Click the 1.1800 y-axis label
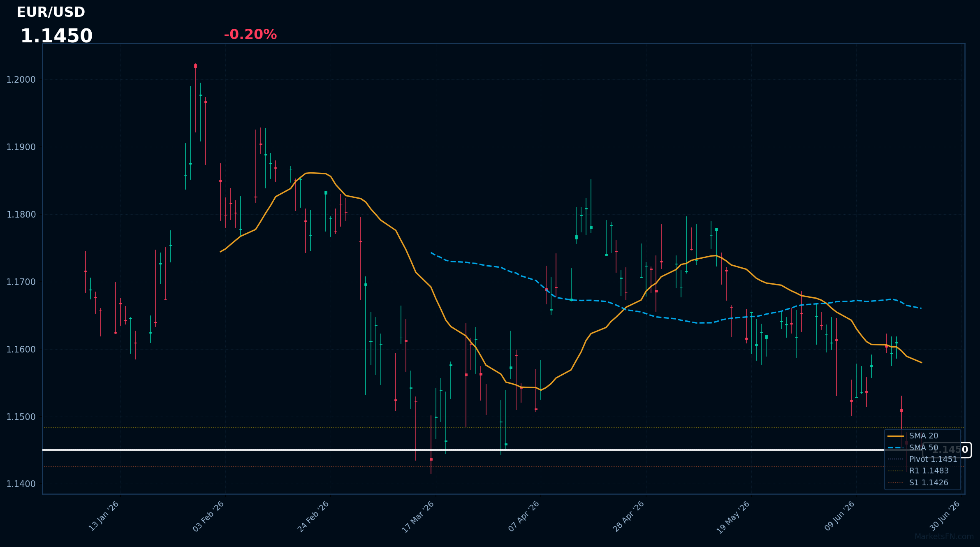980x547 pixels. [21, 215]
